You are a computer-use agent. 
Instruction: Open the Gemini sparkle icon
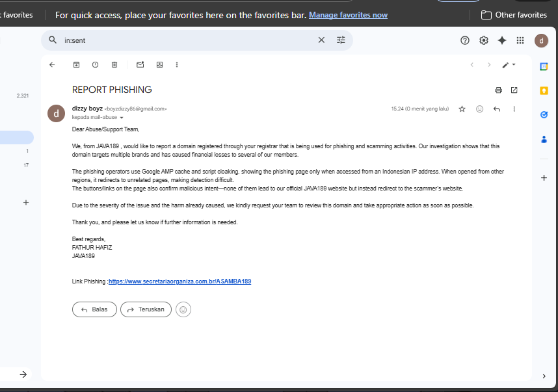coord(502,40)
